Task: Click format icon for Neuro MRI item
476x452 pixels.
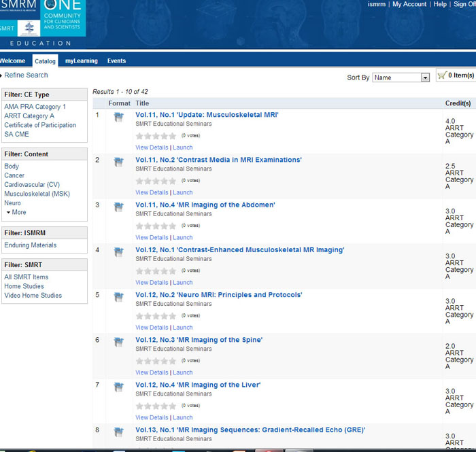Action: (119, 296)
